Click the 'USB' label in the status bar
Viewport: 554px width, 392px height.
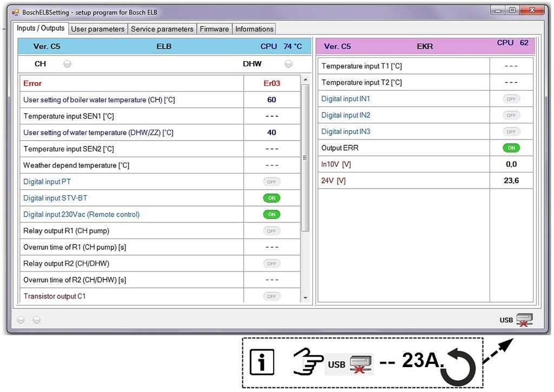[506, 320]
